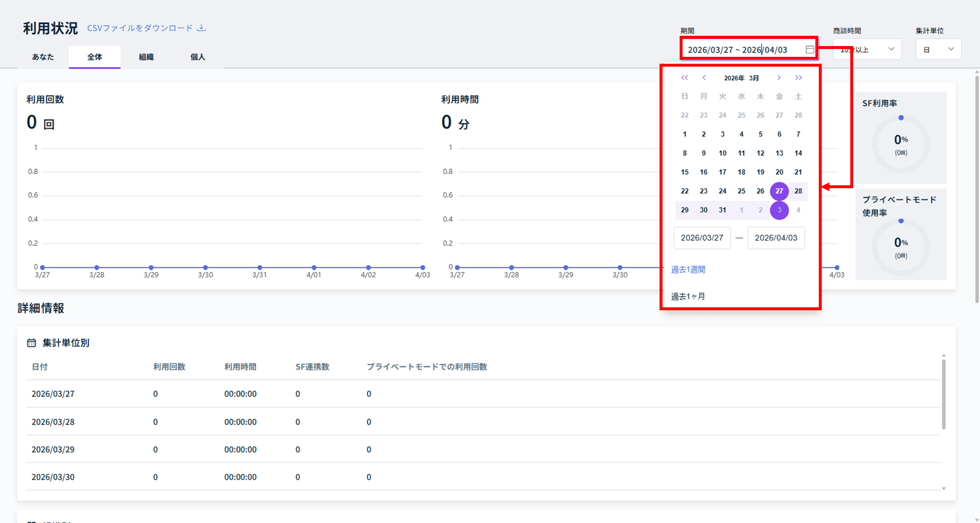This screenshot has height=523, width=980.
Task: Click the end date field 2026/04/03
Action: pos(776,238)
